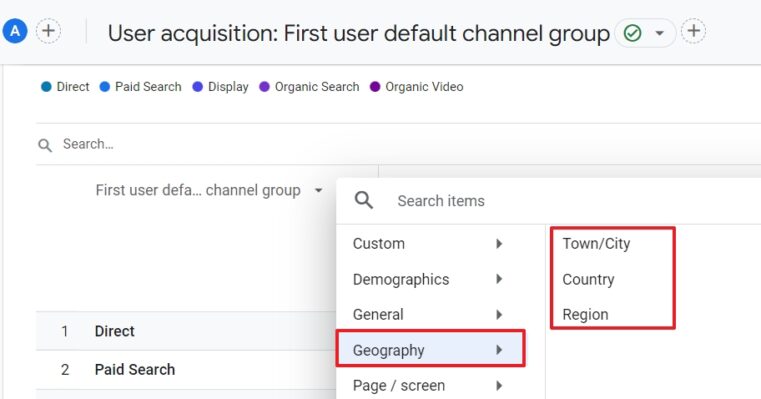
Task: Add a new comparison with plus icon beside A
Action: (48, 31)
